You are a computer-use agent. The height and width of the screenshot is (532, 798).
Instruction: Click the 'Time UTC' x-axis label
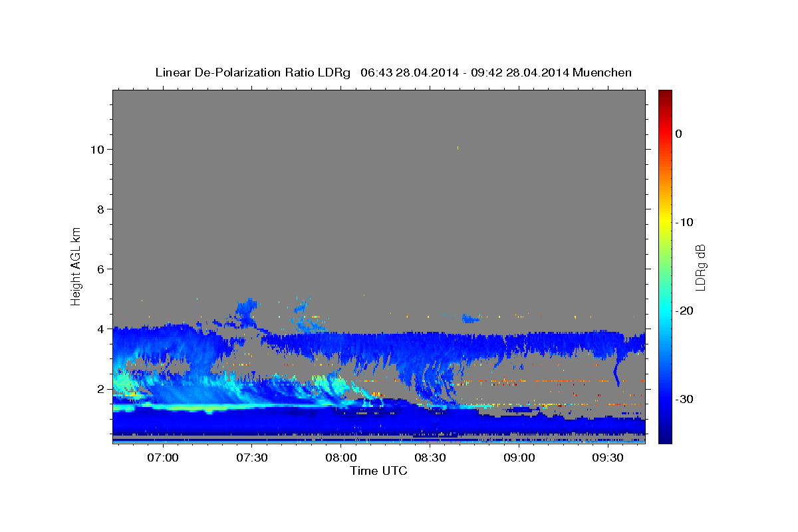point(378,471)
